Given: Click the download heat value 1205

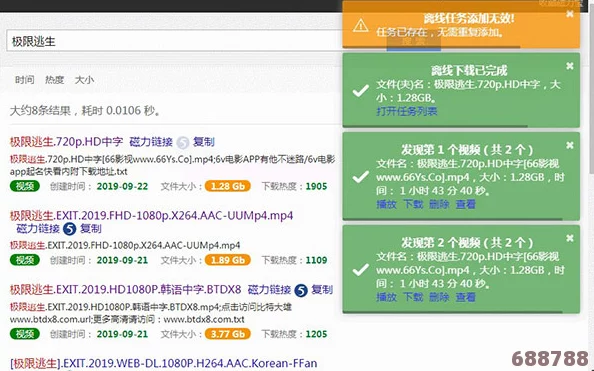Looking at the screenshot, I should click(x=316, y=334).
